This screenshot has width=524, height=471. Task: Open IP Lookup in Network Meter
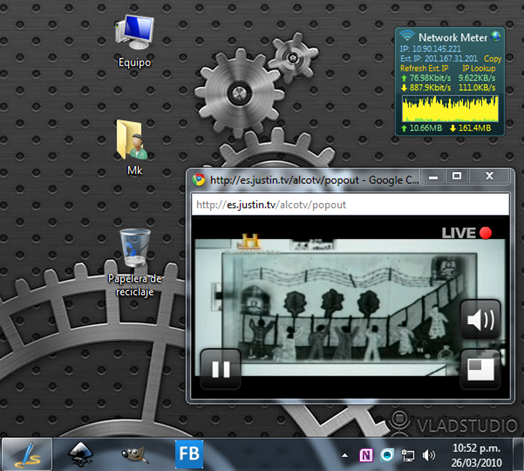(479, 68)
